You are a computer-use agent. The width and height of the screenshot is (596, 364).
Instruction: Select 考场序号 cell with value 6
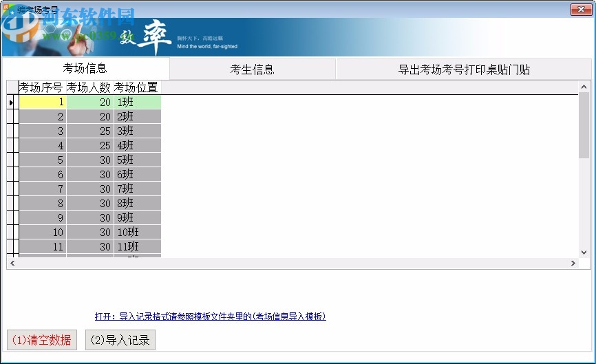[43, 174]
